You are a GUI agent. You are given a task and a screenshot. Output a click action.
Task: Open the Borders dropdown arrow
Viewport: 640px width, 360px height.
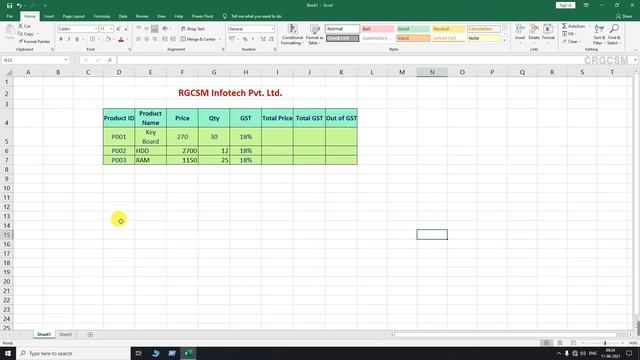pyautogui.click(x=99, y=39)
